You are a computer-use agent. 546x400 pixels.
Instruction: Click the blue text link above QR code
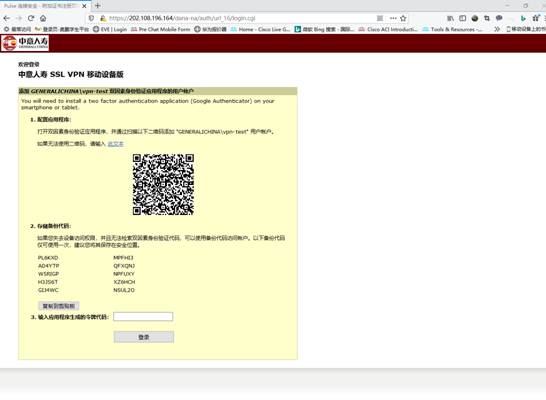[116, 144]
